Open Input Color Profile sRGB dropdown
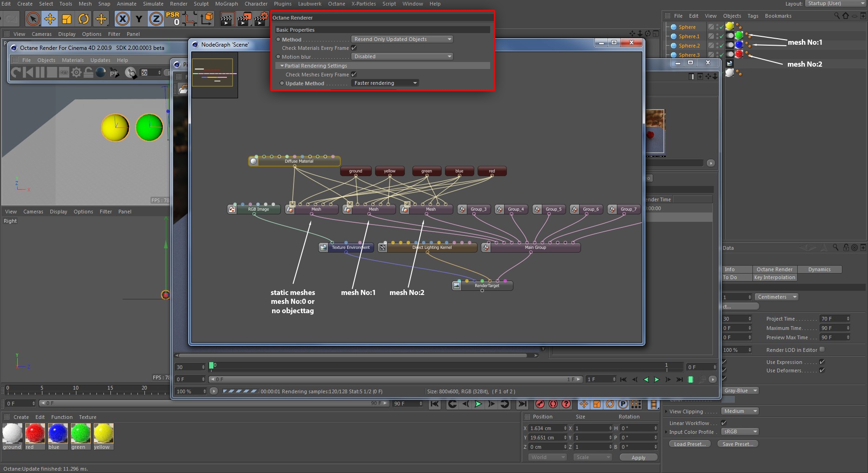The width and height of the screenshot is (868, 473). coord(740,432)
